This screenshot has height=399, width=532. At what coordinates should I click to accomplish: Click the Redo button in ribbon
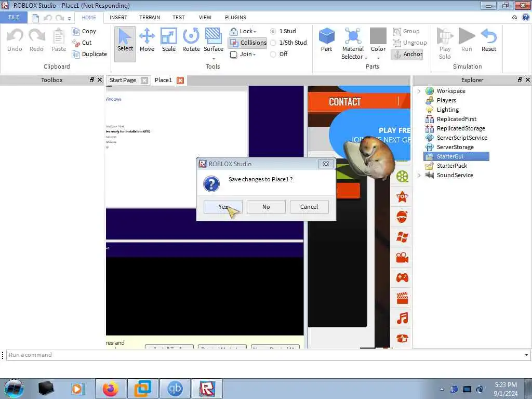36,41
